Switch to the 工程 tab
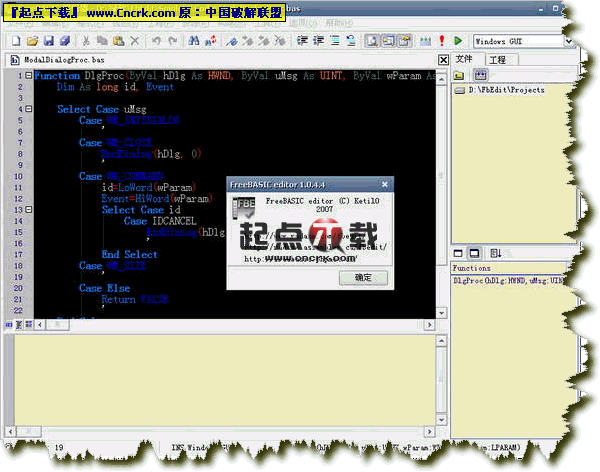 click(x=497, y=60)
